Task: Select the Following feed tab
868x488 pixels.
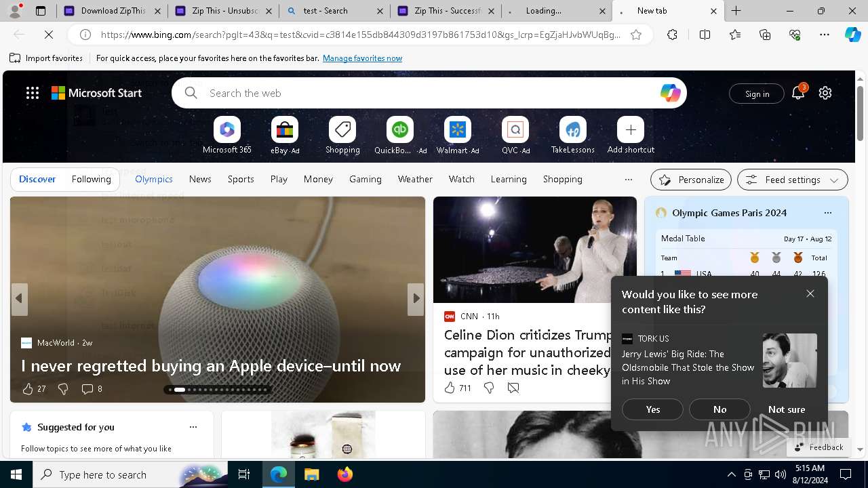Action: tap(91, 179)
